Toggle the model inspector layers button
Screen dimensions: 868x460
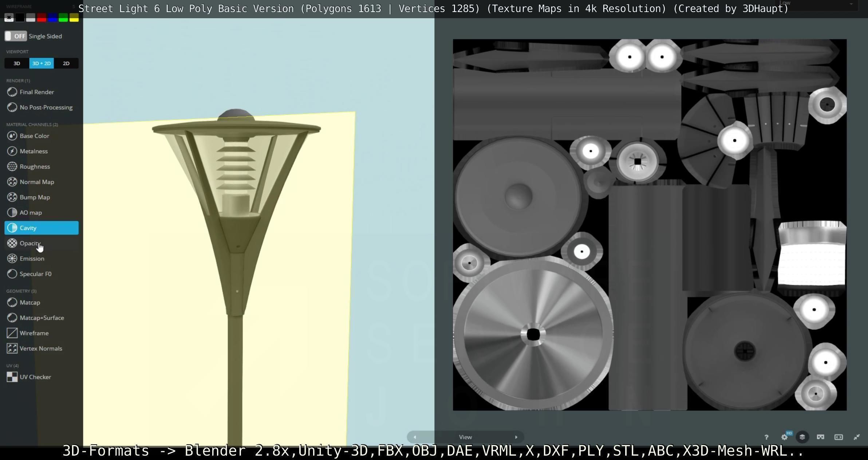pyautogui.click(x=802, y=437)
